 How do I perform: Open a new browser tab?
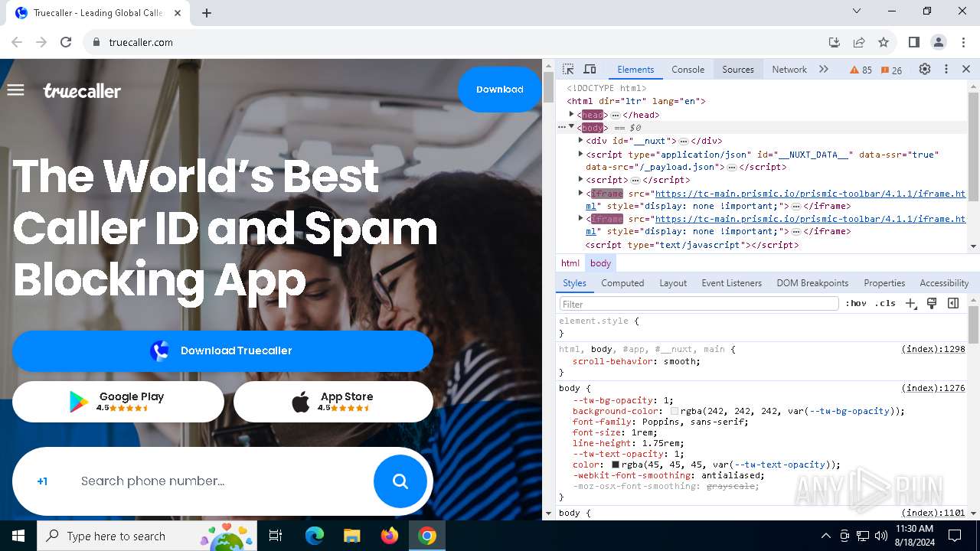pyautogui.click(x=207, y=13)
